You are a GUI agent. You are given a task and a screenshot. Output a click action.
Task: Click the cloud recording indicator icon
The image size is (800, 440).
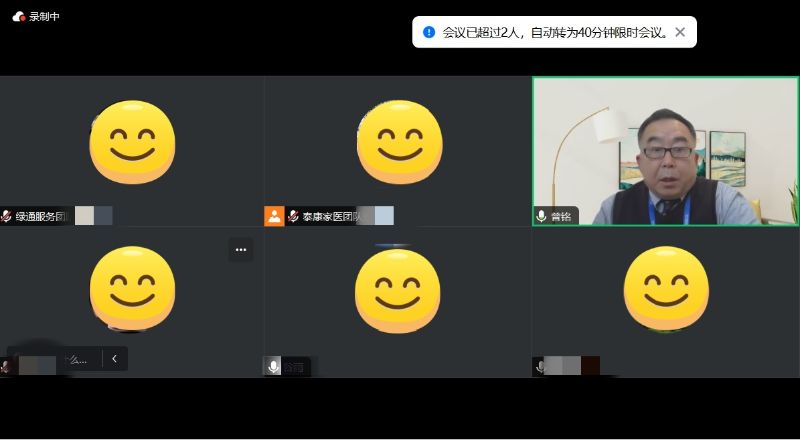point(18,16)
